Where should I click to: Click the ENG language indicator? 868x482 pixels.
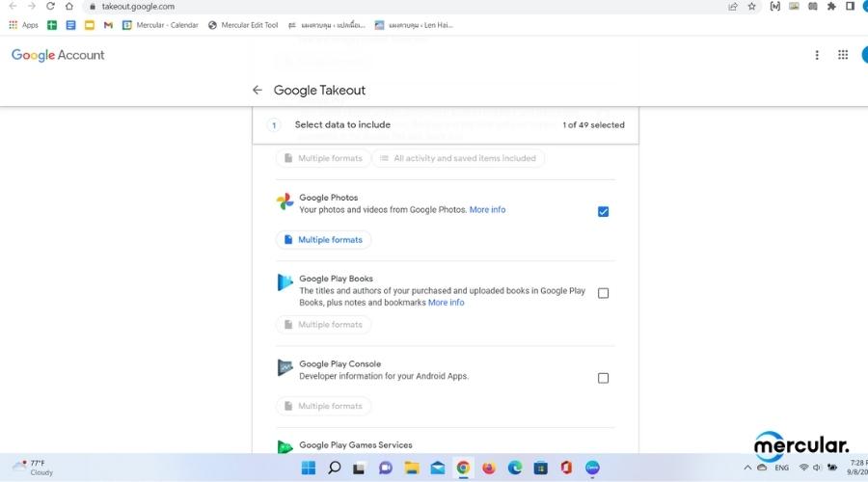click(x=781, y=468)
